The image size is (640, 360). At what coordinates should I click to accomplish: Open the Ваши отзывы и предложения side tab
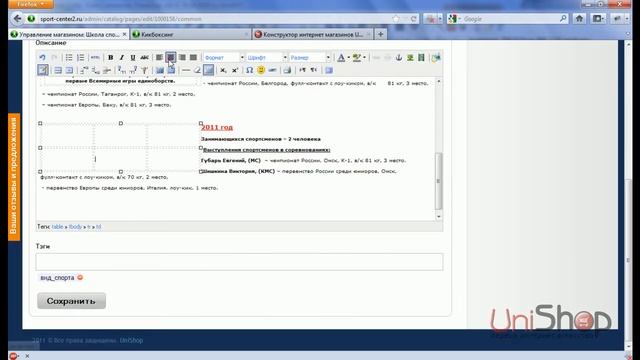(x=14, y=177)
